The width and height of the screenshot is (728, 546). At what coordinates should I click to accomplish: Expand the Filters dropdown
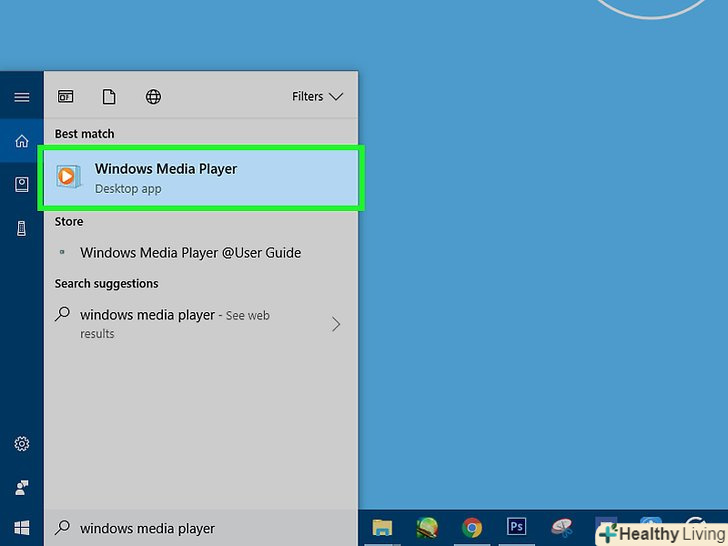pos(317,97)
